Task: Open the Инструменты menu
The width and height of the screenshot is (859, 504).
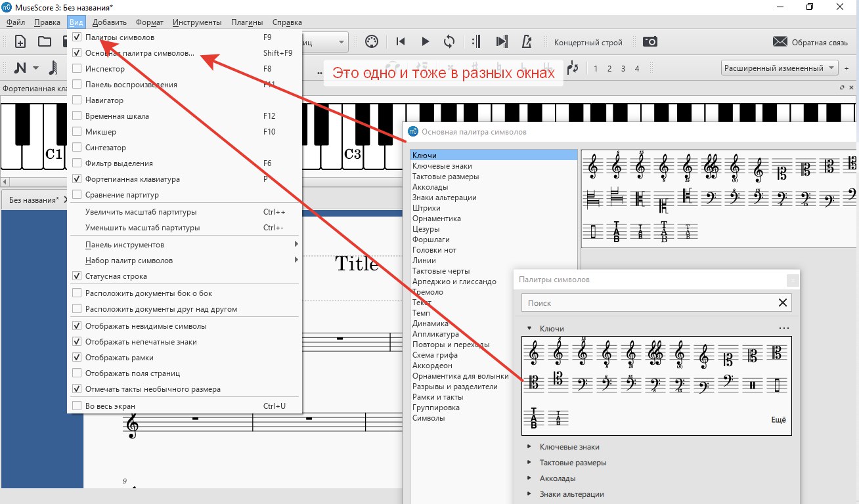Action: (197, 22)
